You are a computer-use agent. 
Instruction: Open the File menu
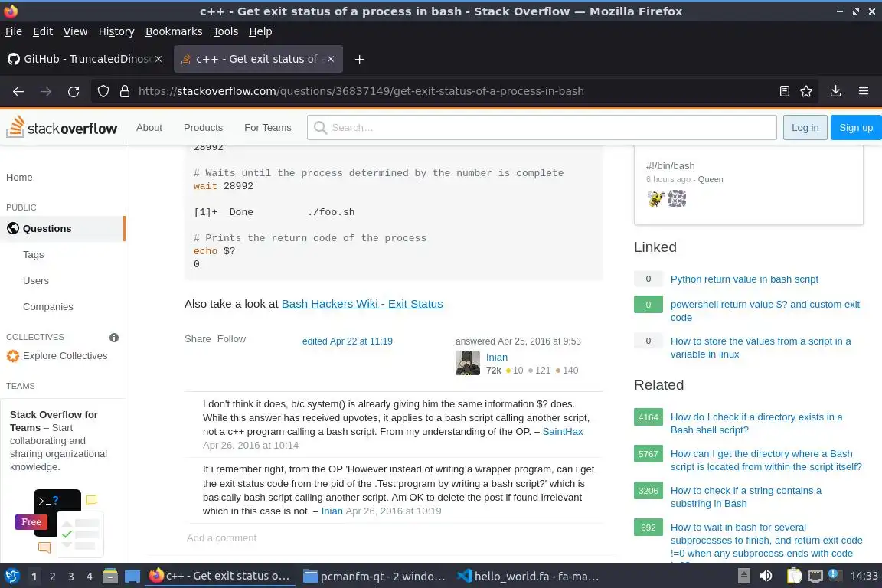(x=14, y=31)
